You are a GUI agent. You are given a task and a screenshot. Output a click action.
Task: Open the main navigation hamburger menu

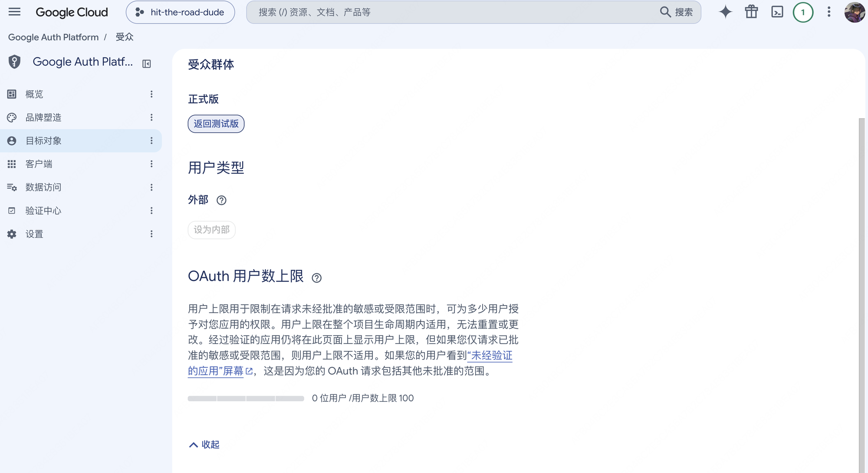14,12
